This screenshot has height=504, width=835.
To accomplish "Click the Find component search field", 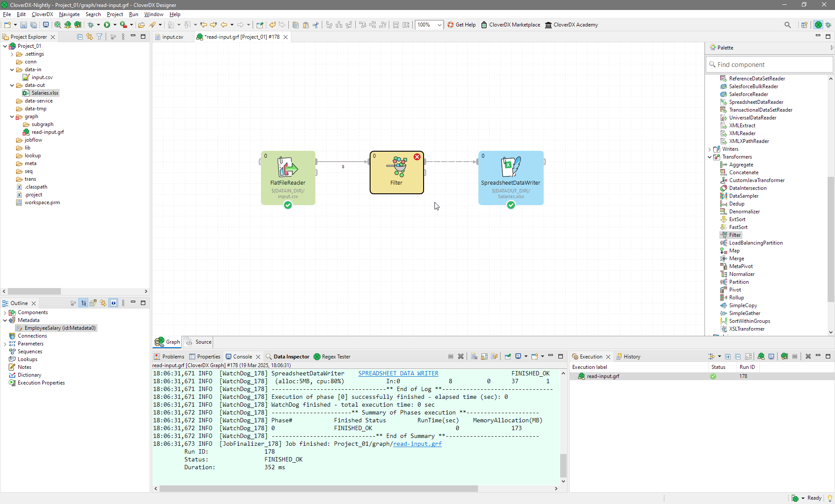I will point(770,65).
